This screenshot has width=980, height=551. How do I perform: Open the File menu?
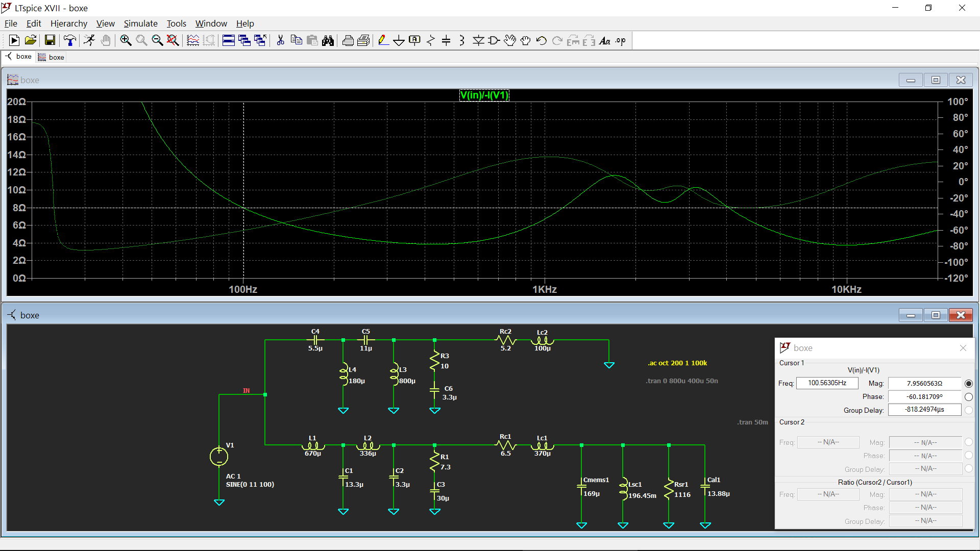(x=11, y=23)
